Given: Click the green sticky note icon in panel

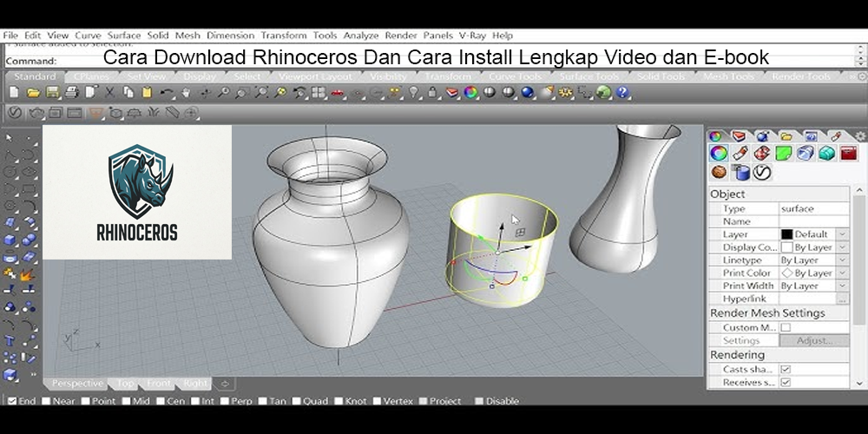Looking at the screenshot, I should 783,154.
